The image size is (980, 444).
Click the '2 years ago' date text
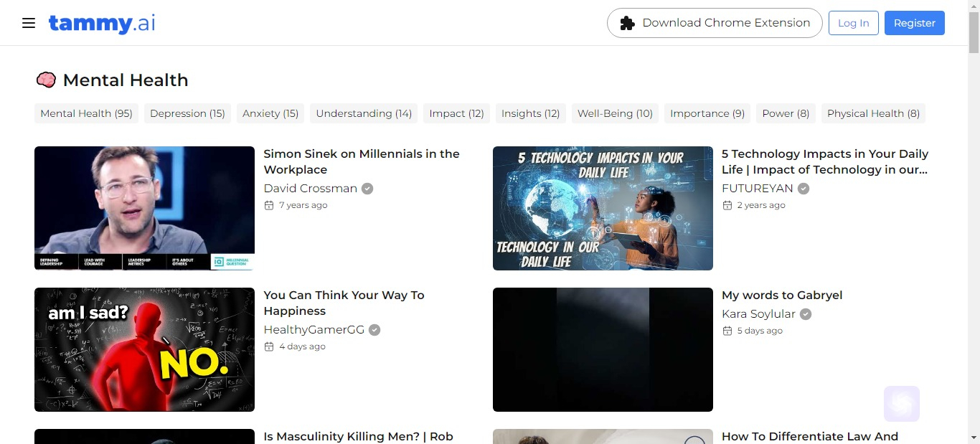point(761,205)
